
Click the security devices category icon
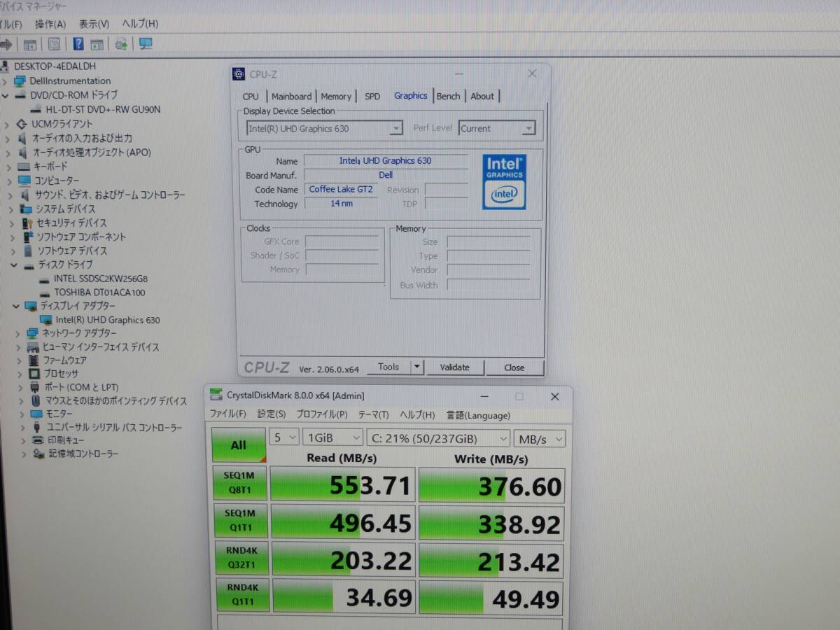(27, 223)
